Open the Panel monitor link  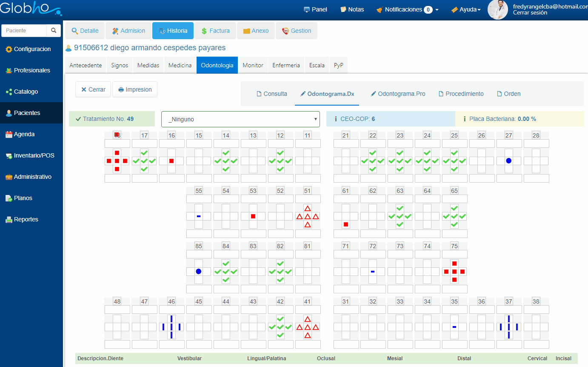[315, 9]
